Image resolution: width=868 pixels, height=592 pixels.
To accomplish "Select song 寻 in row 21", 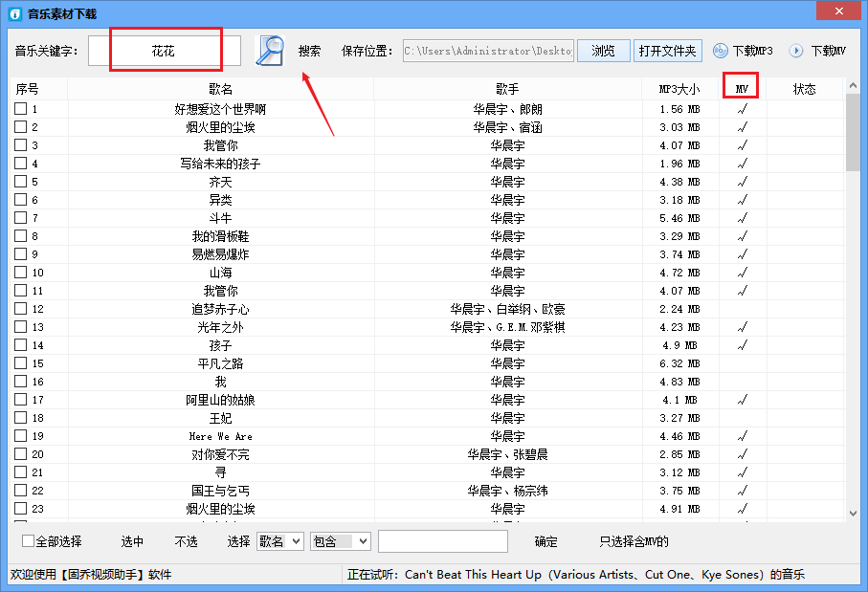I will [x=220, y=472].
